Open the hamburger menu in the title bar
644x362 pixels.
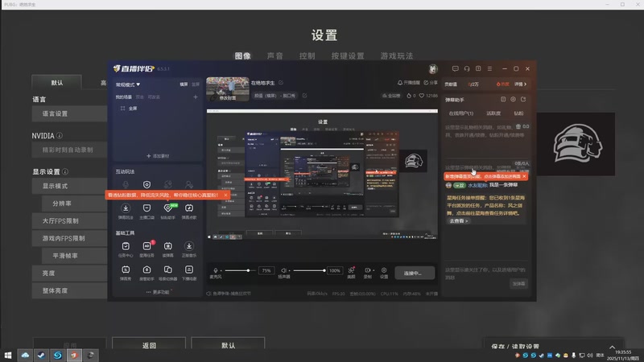(x=489, y=68)
